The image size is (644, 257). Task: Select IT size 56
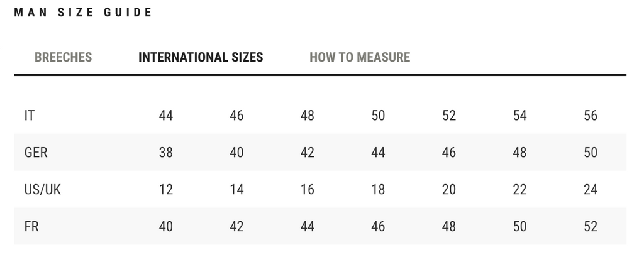click(591, 116)
